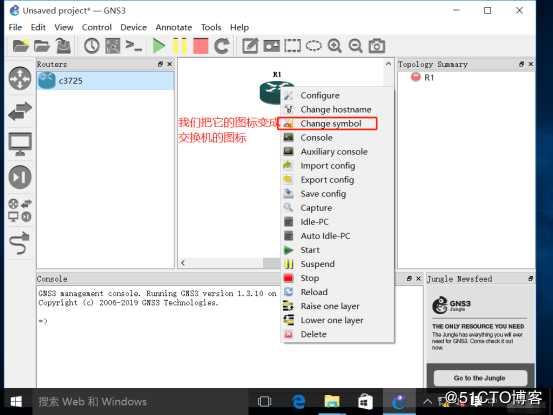The height and width of the screenshot is (415, 553).
Task: Close the Routers panel
Action: 170,64
